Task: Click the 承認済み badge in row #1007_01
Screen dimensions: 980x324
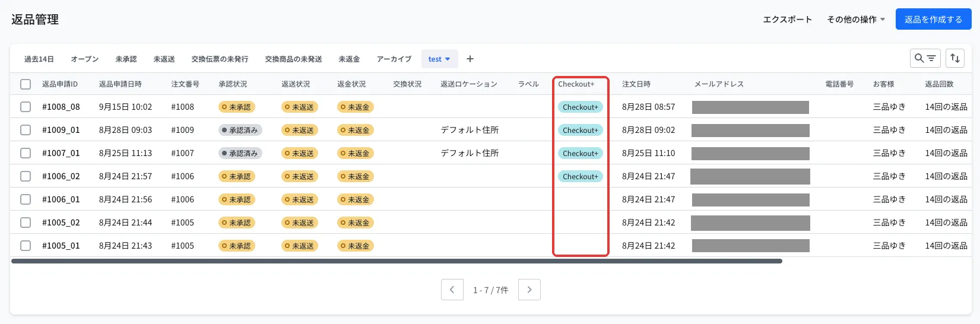Action: coord(240,153)
